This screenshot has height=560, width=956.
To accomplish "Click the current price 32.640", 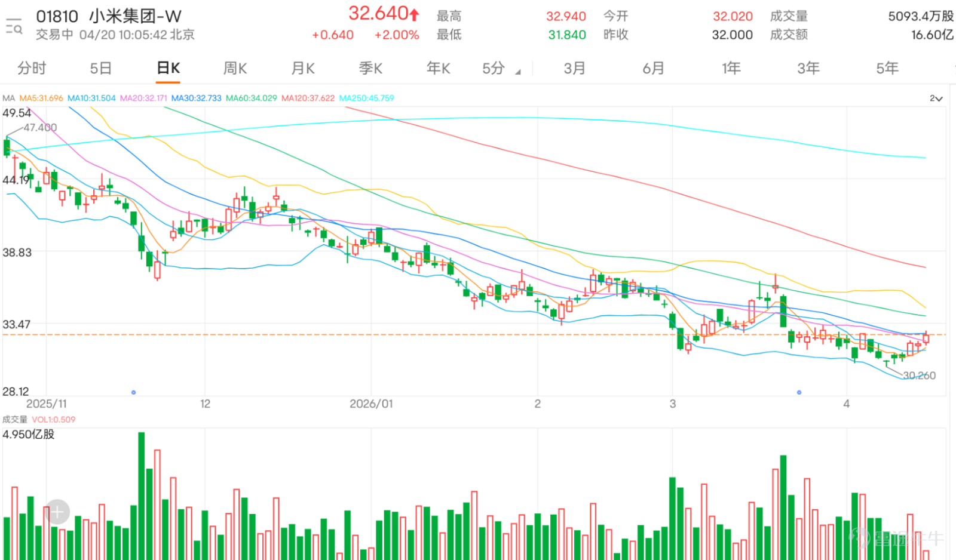I will pos(379,13).
